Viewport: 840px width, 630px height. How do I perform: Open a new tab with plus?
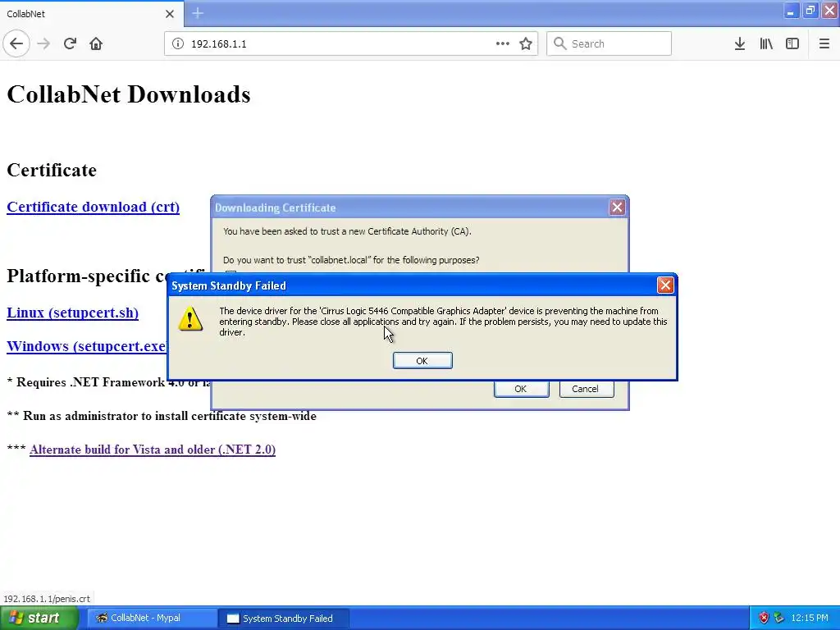point(198,13)
